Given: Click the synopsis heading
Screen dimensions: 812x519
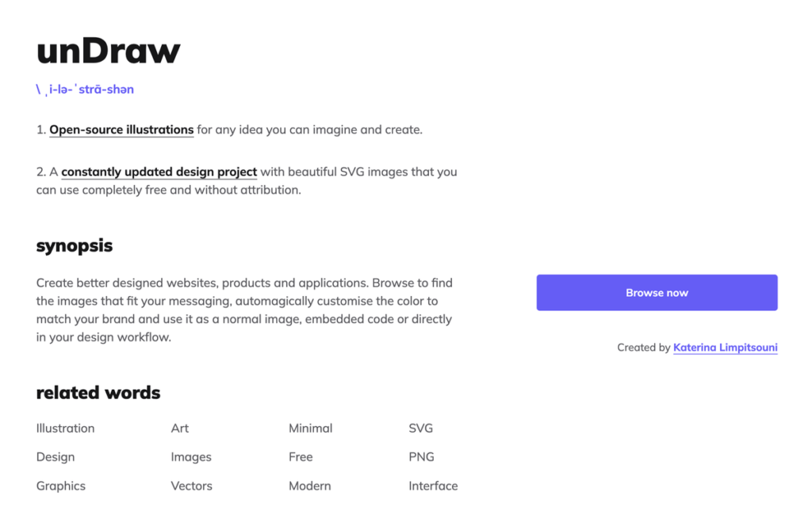Looking at the screenshot, I should click(74, 246).
